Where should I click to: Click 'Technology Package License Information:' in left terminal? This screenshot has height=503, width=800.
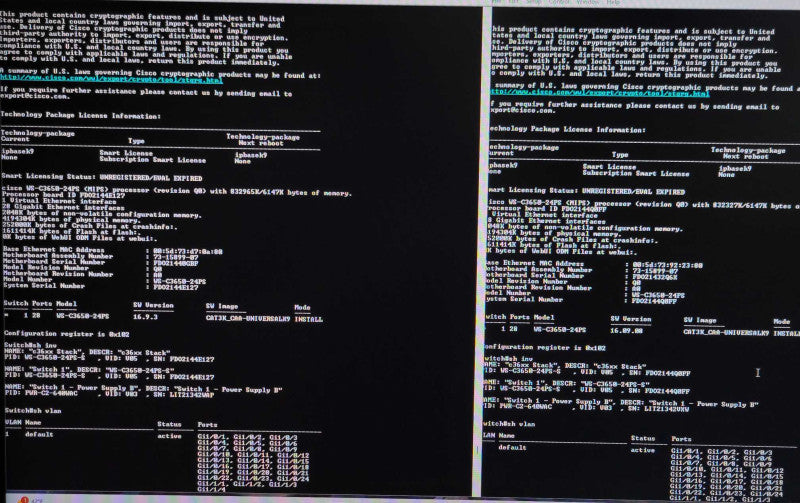coord(81,115)
